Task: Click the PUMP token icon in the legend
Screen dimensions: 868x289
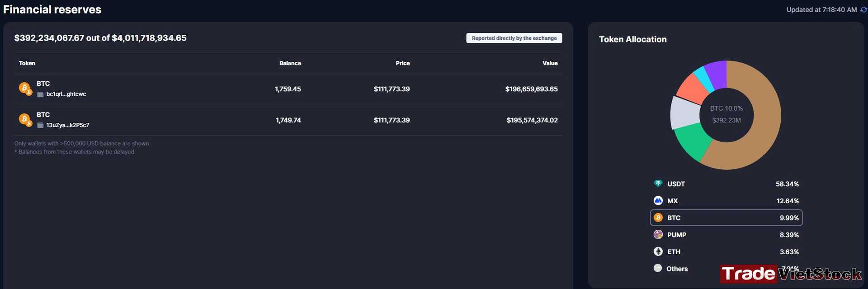Action: pos(658,234)
